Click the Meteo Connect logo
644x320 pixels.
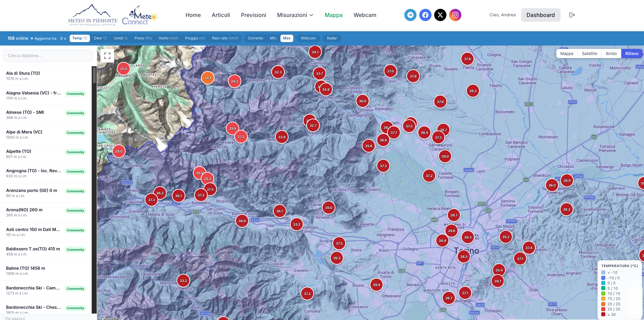140,15
